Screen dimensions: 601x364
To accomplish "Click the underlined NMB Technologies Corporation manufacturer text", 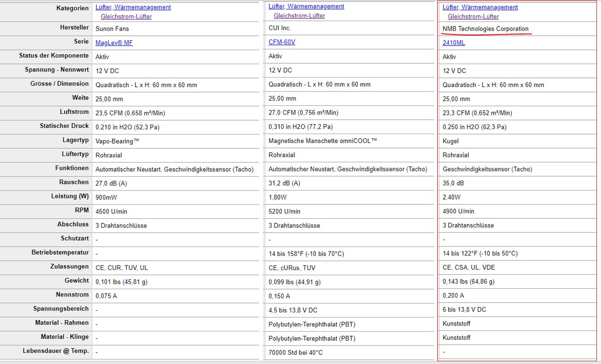I will pyautogui.click(x=485, y=29).
